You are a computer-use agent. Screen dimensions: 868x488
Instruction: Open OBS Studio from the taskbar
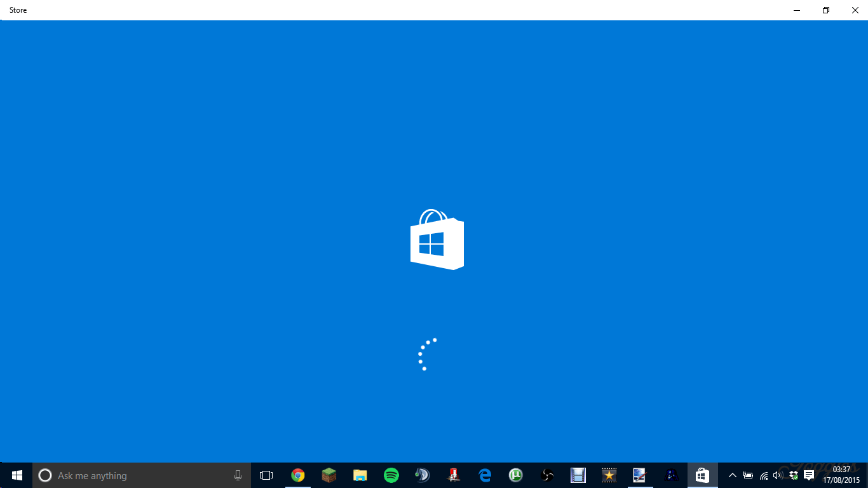[547, 475]
